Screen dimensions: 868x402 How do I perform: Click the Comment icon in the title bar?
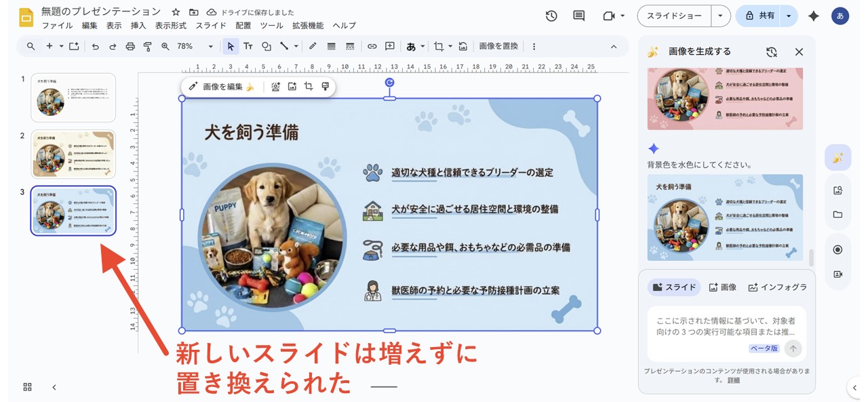[x=578, y=15]
